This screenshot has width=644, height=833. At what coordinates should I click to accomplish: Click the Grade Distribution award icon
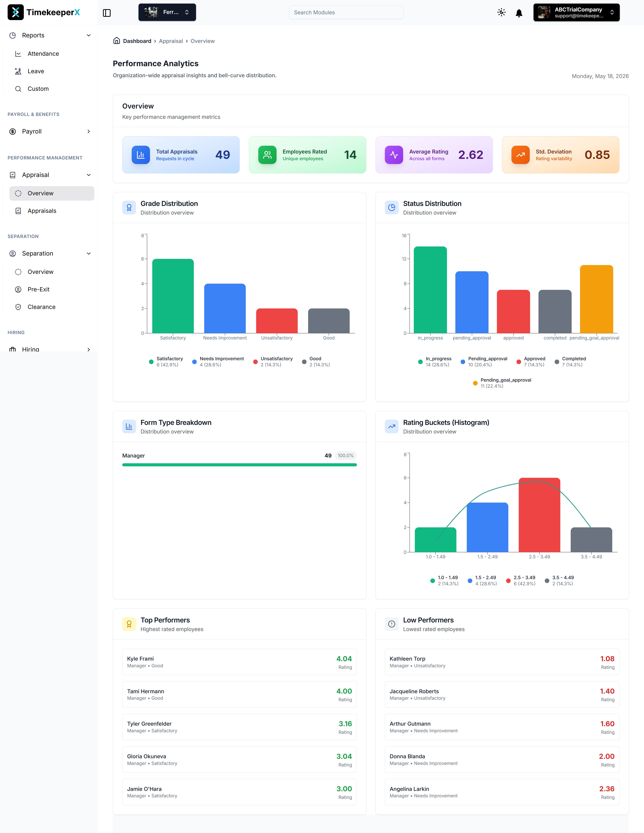pyautogui.click(x=129, y=207)
